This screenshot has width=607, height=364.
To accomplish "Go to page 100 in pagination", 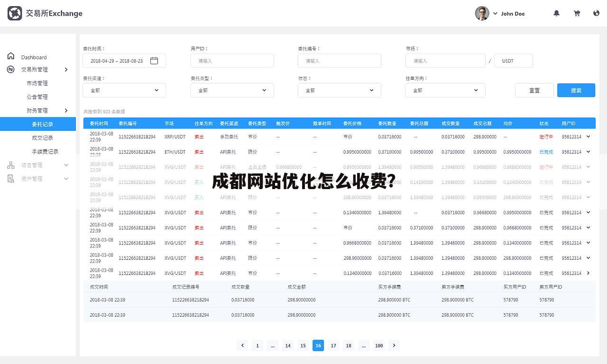I will click(379, 346).
